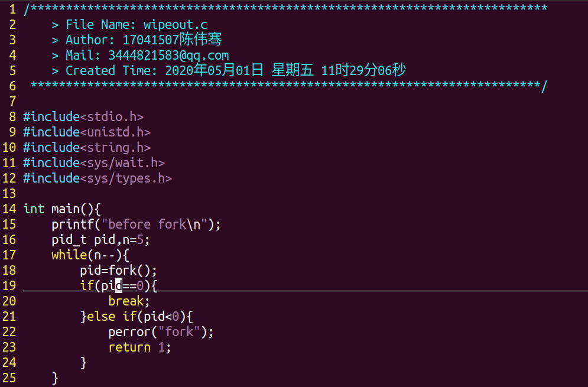Click the break statement
Viewport: 588px width, 387px height.
[x=125, y=301]
